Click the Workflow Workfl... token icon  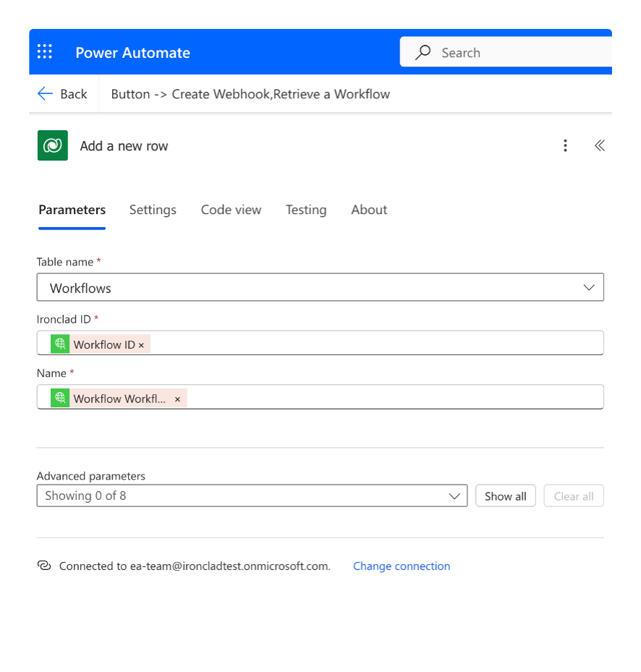click(60, 398)
